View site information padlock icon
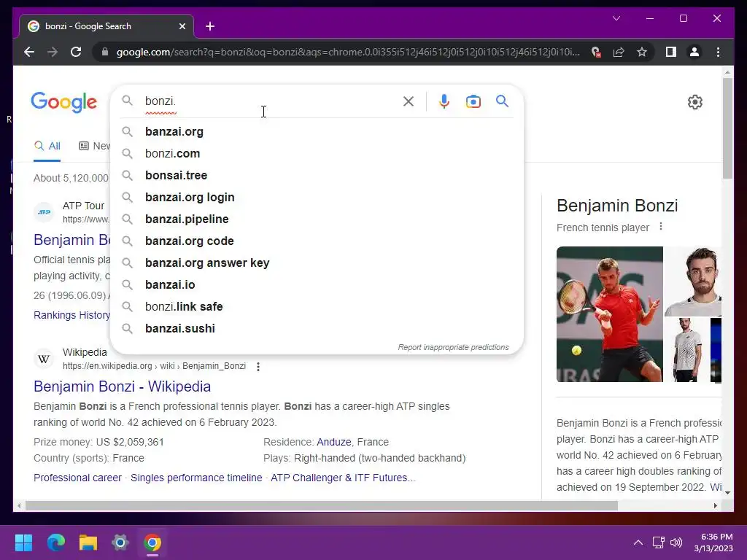Image resolution: width=747 pixels, height=560 pixels. click(105, 52)
